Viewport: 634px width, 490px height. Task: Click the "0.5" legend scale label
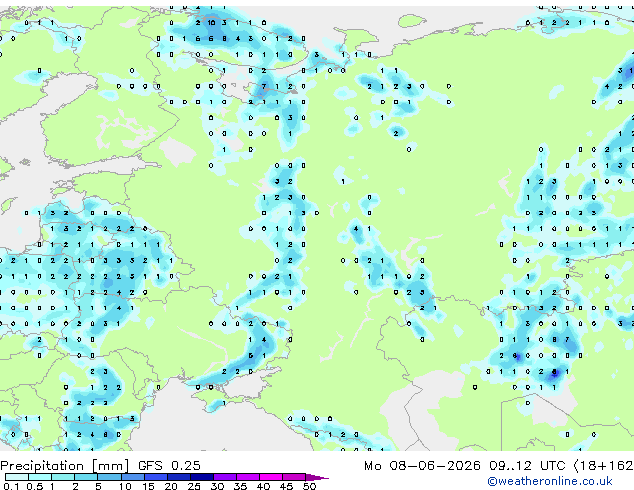click(34, 486)
